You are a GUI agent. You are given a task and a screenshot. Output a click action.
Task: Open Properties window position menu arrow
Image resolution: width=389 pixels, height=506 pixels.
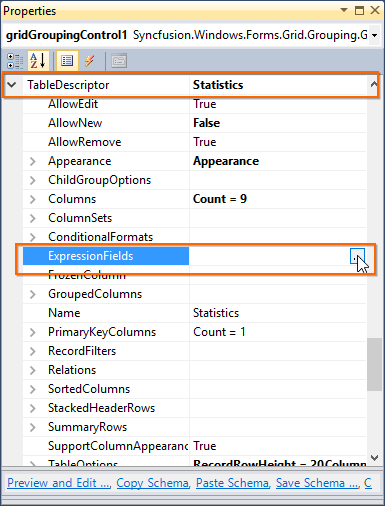click(x=344, y=10)
